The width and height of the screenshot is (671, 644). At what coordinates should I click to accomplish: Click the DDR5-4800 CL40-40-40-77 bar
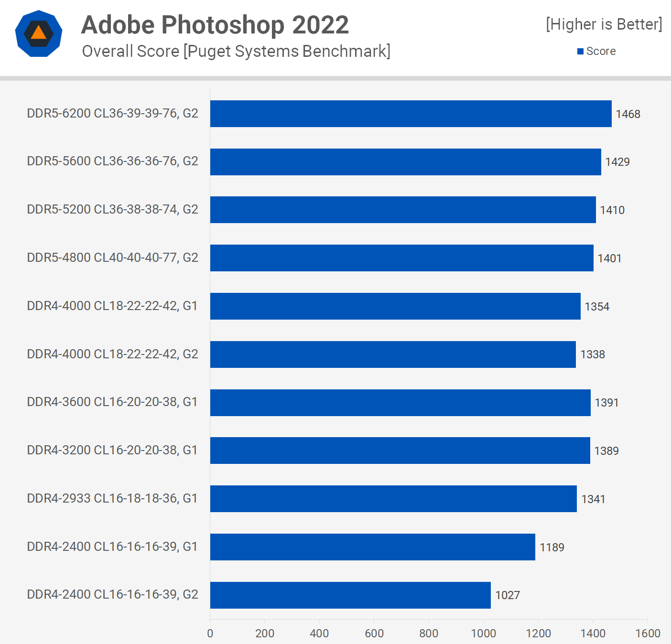coord(402,258)
